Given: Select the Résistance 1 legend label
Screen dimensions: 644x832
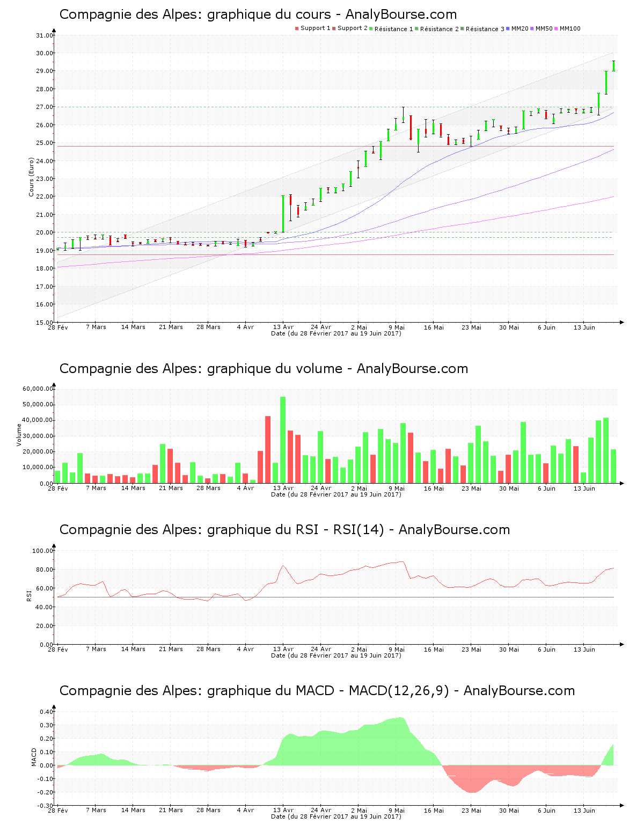Looking at the screenshot, I should [393, 29].
